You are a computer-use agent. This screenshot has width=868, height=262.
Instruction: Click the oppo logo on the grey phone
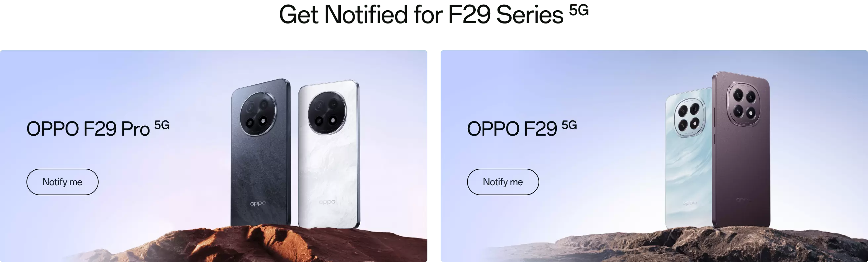pyautogui.click(x=258, y=203)
